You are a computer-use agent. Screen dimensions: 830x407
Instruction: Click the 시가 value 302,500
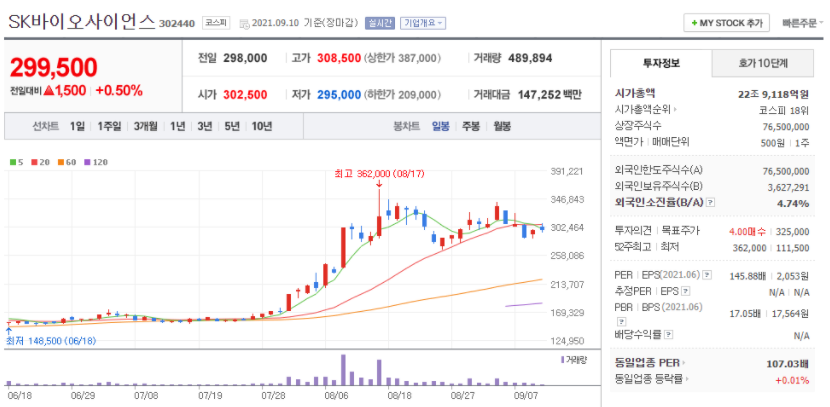245,95
